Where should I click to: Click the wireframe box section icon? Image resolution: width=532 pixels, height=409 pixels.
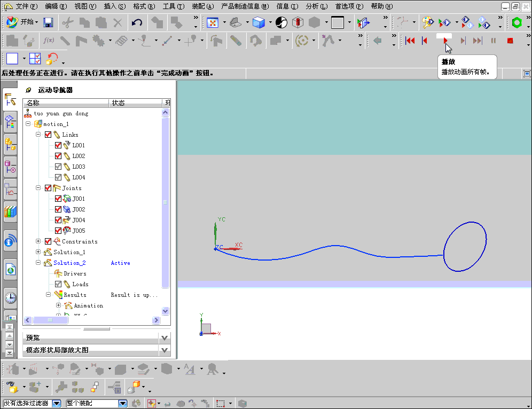point(298,23)
